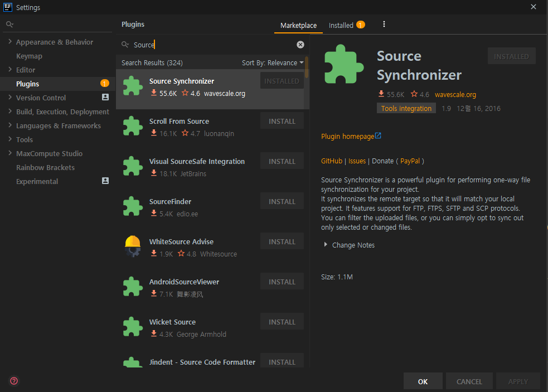
Task: Expand Appearance & Behavior settings
Action: click(x=10, y=42)
